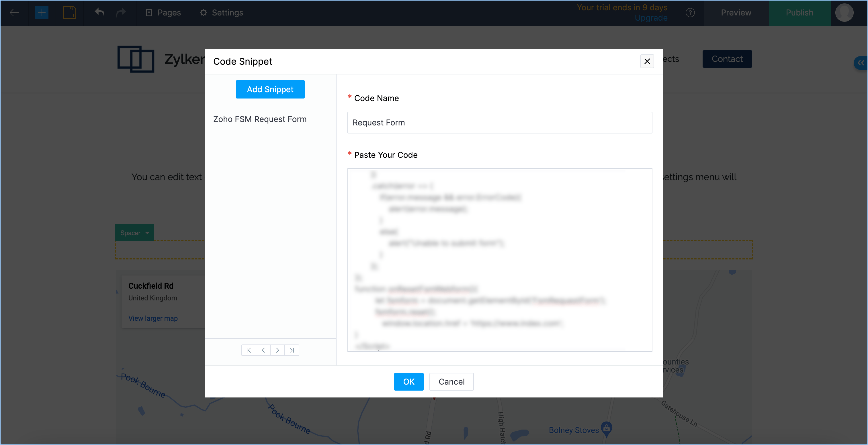
Task: Expand the collapsed right side panel arrow
Action: pyautogui.click(x=861, y=63)
